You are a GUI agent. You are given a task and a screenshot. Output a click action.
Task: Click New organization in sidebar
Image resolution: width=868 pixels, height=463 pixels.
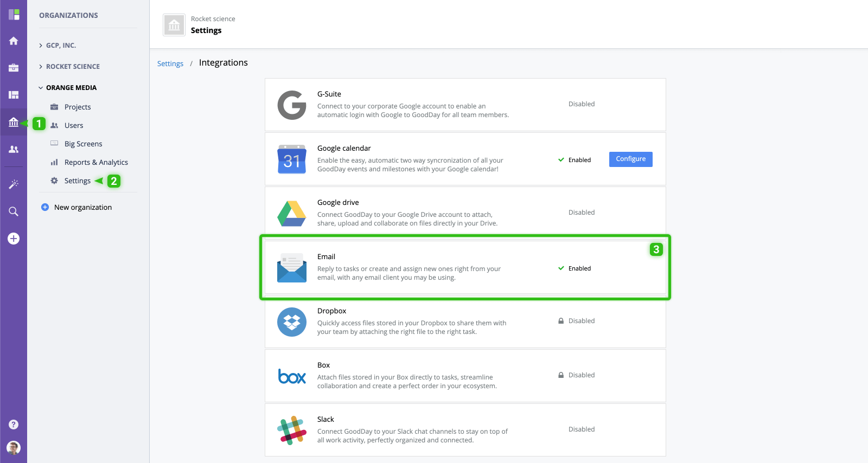[82, 207]
